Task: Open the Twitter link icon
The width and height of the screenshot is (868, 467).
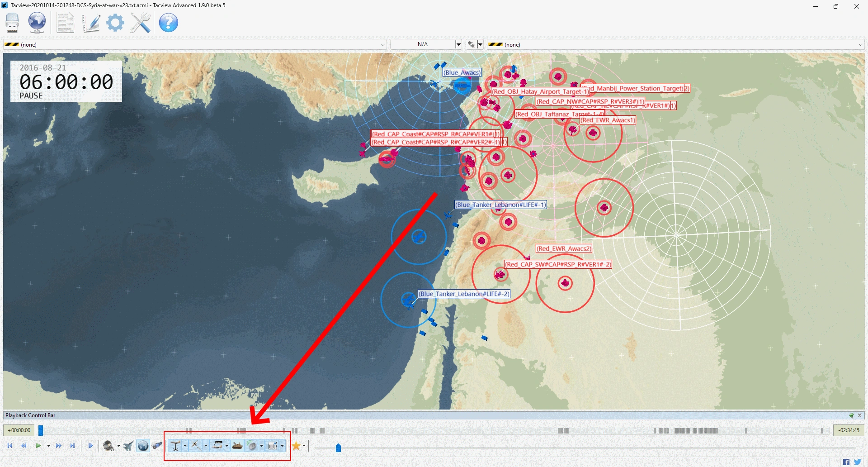Action: 857,462
